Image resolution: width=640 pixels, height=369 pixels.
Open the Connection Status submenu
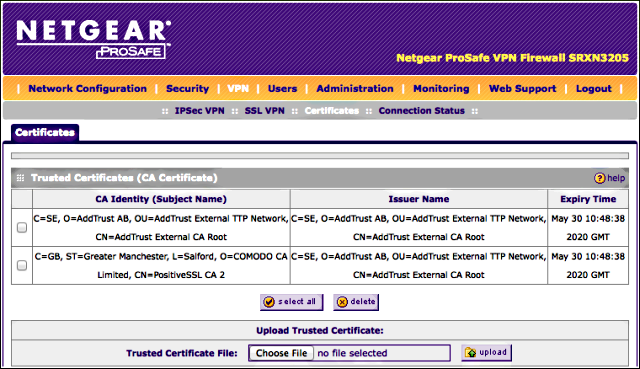click(x=422, y=111)
